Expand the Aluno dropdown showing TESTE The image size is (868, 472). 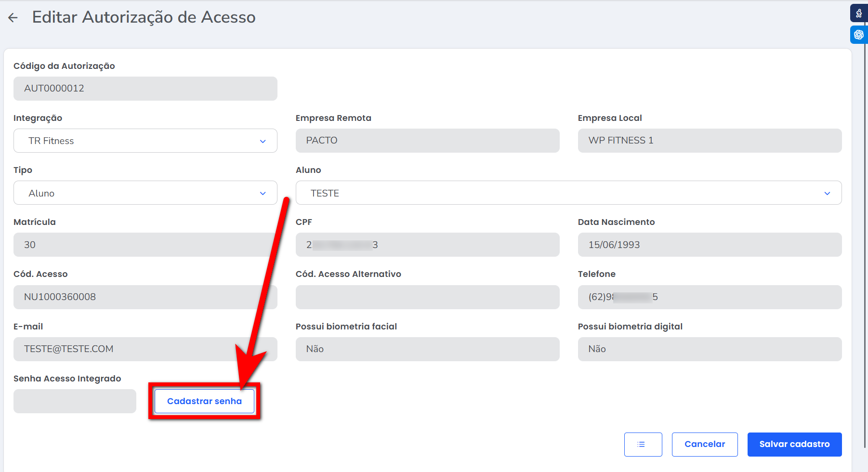[x=568, y=193]
